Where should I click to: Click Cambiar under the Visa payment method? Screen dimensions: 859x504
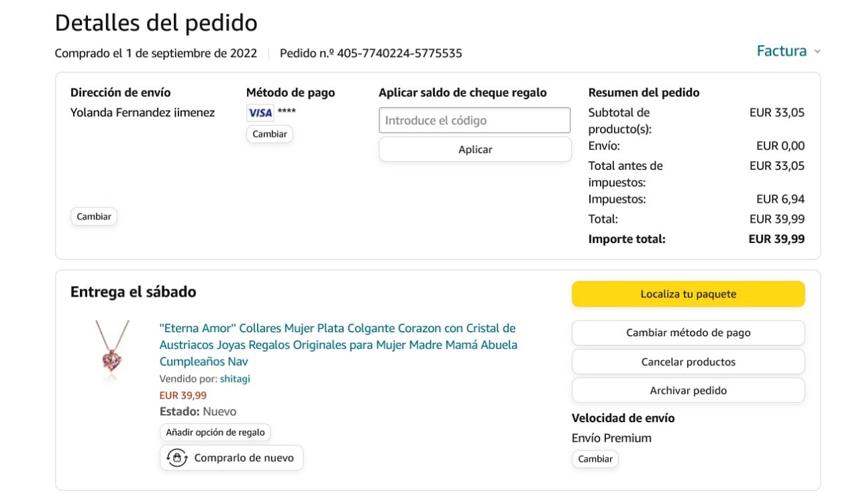pos(269,134)
